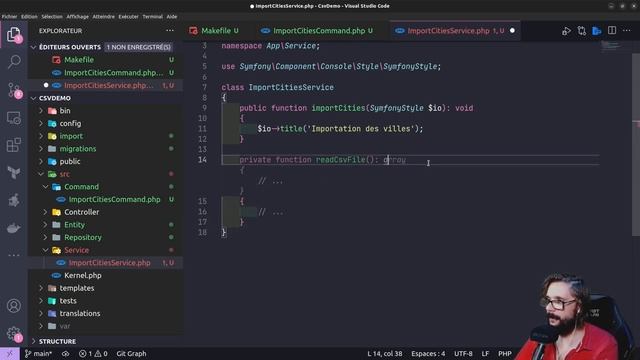Open the Remote Explorer view
This screenshot has width=640, height=360.
point(14,118)
